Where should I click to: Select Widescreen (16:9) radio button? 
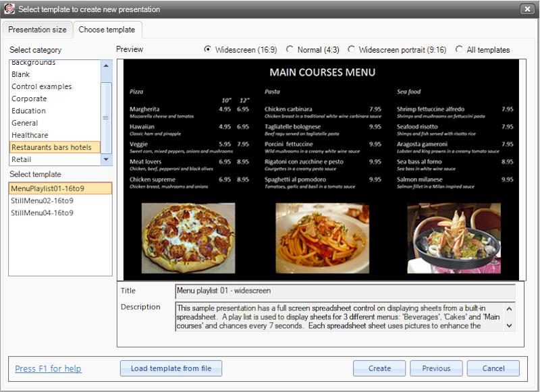pyautogui.click(x=208, y=49)
